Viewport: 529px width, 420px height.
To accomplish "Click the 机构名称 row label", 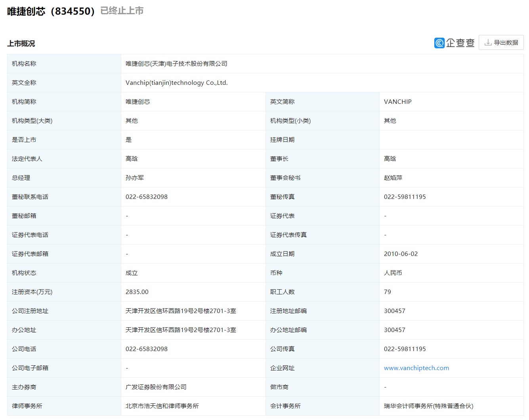I will point(24,64).
